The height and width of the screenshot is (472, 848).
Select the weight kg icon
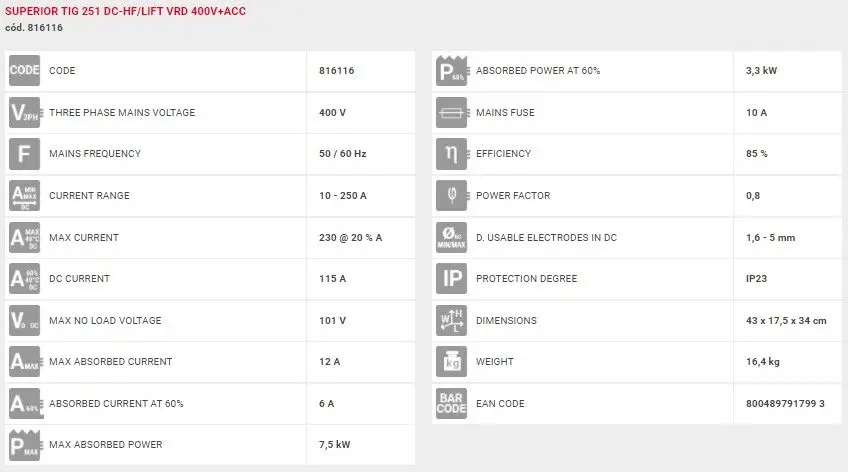[452, 362]
